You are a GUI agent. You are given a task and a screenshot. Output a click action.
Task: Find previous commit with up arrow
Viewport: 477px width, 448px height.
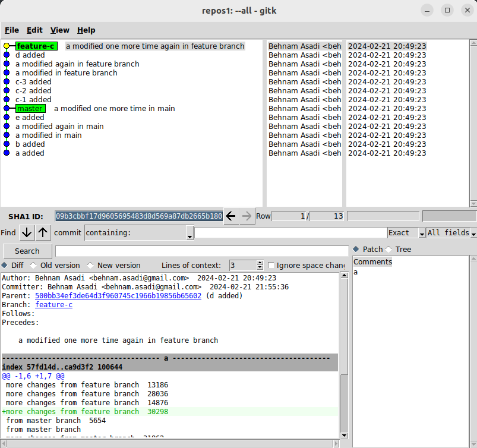[x=43, y=233]
